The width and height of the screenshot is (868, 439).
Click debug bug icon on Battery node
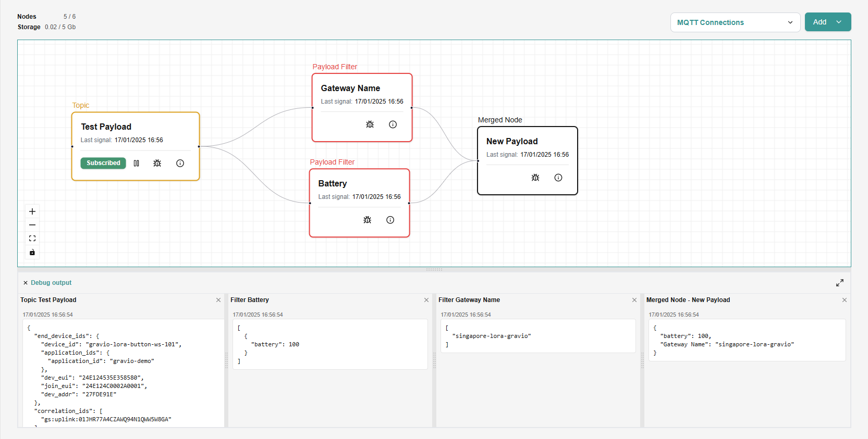point(367,220)
